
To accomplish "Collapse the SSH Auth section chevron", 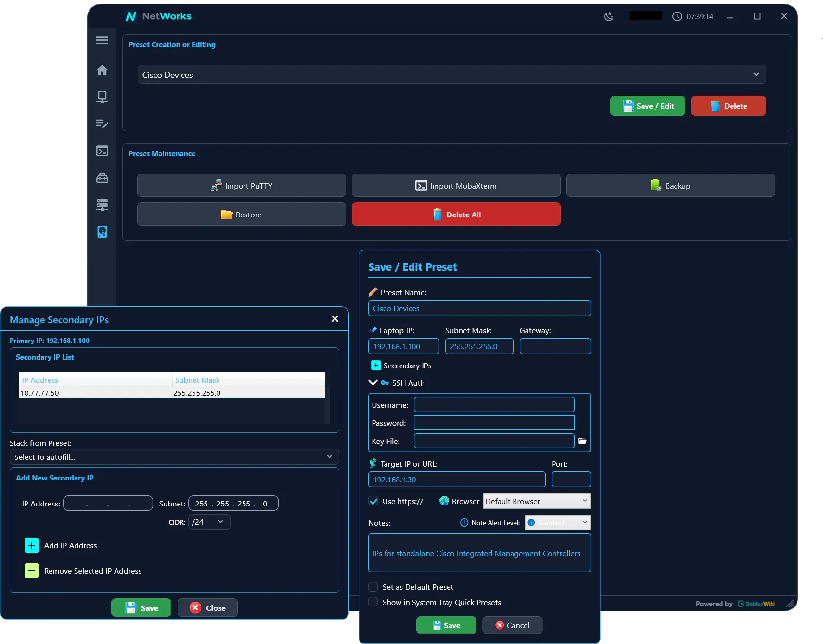I will (373, 383).
